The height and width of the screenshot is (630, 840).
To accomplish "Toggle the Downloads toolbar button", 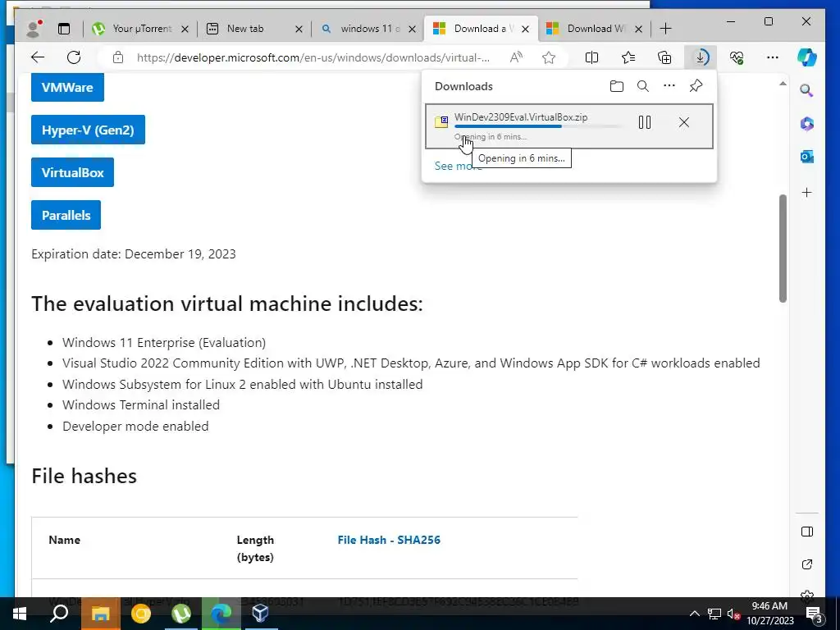I will [701, 57].
